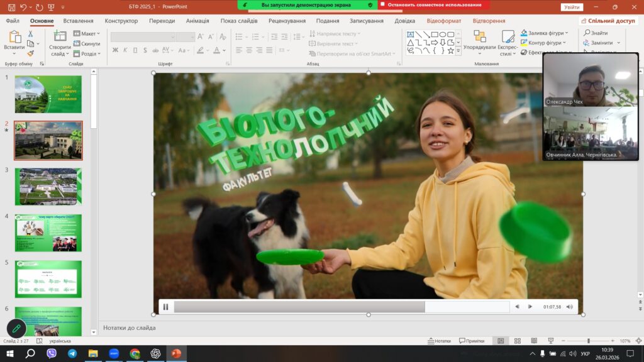
Task: Stop screen sharing with the red button
Action: 434,5
